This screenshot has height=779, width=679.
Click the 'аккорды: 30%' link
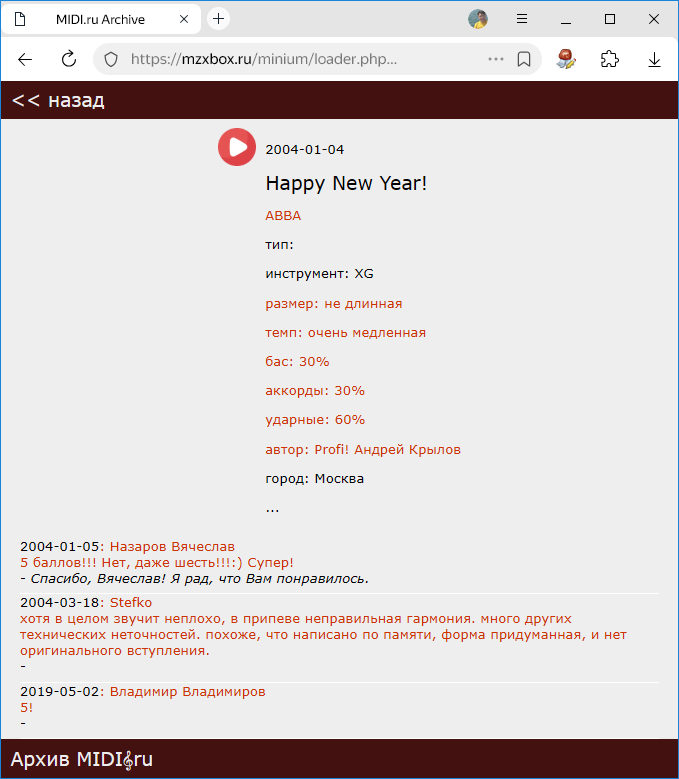[x=315, y=391]
